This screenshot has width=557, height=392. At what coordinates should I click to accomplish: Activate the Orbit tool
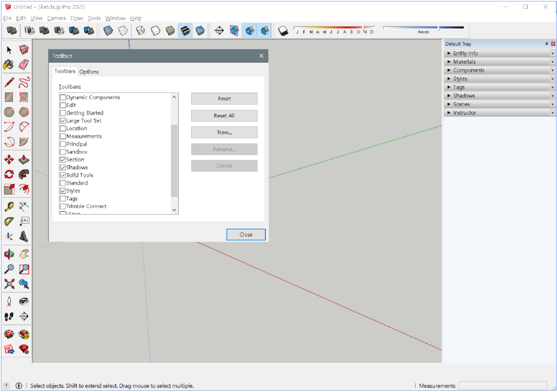pyautogui.click(x=9, y=254)
